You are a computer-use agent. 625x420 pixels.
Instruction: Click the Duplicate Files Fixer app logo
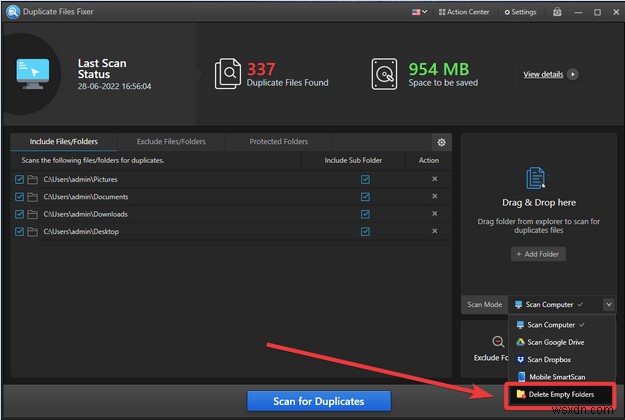13,12
